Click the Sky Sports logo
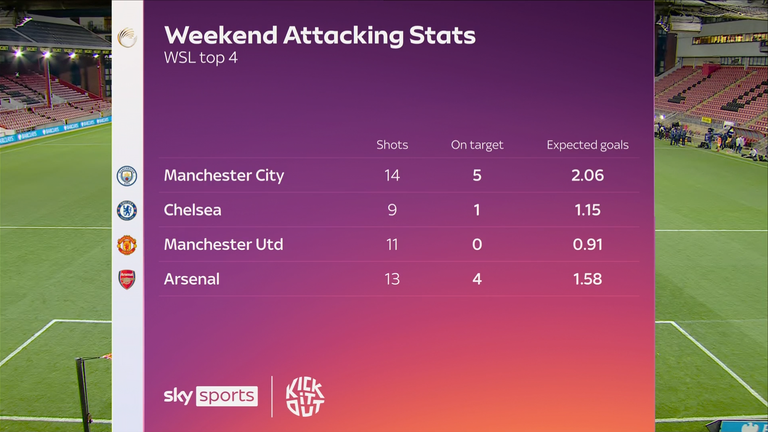 coord(210,394)
